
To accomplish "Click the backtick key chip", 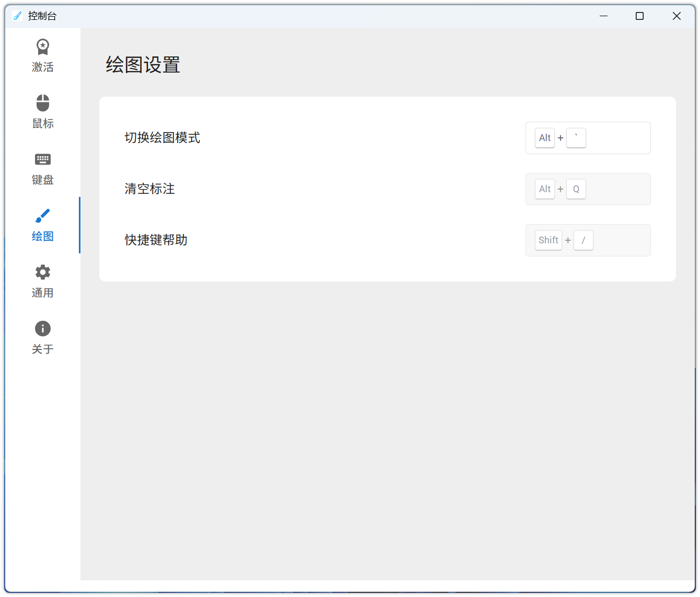I will pos(576,138).
